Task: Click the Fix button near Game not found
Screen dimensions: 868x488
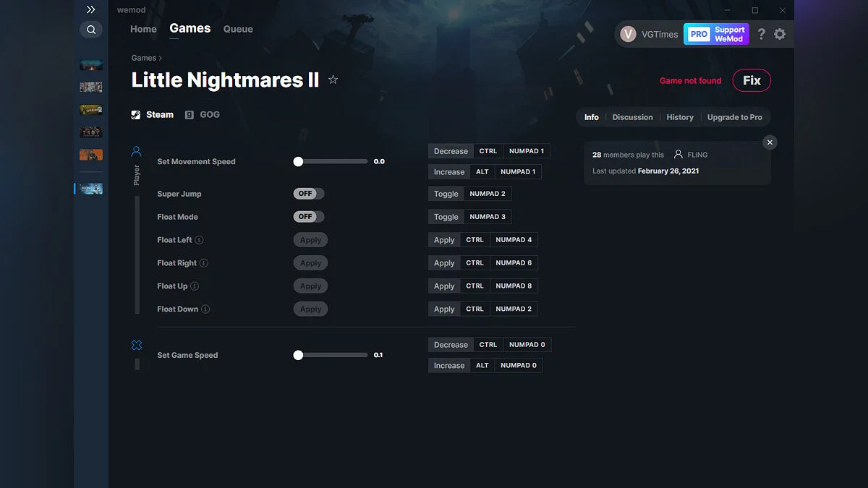Action: 752,80
